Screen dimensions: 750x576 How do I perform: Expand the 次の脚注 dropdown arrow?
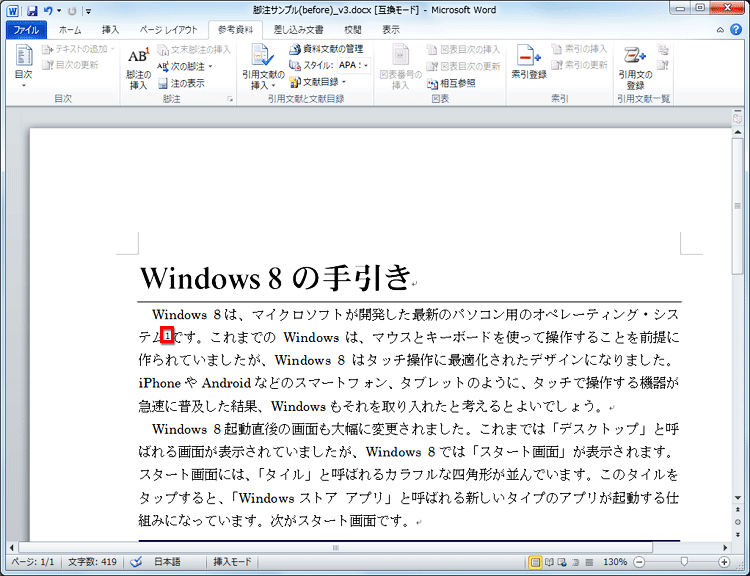[x=210, y=66]
